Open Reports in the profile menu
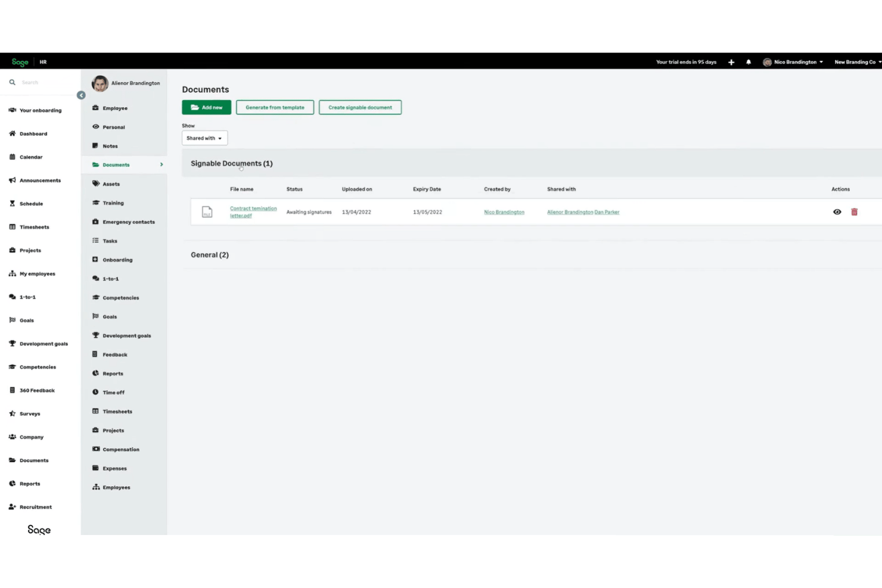The height and width of the screenshot is (588, 882). (x=113, y=374)
